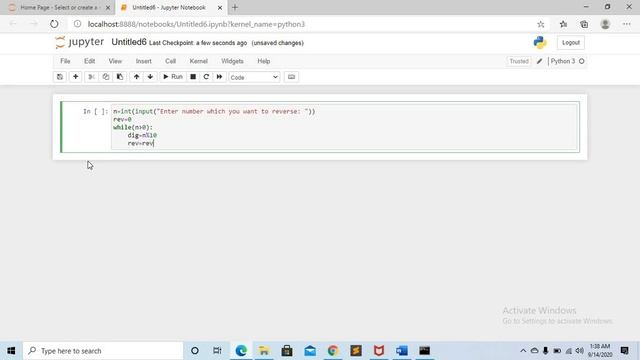
Task: Open Google Chrome from taskbar
Action: coord(333,351)
